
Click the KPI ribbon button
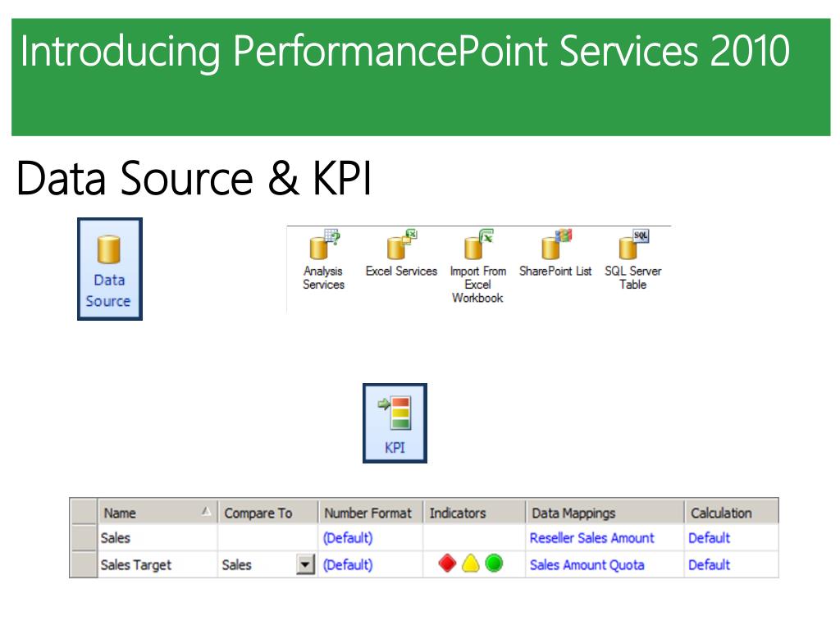(395, 423)
